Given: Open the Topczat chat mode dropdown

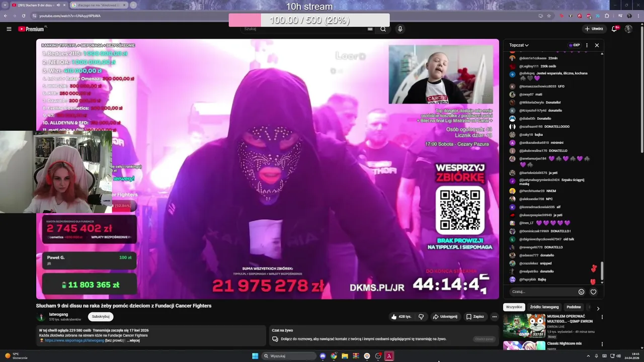Looking at the screenshot, I should click(x=519, y=45).
